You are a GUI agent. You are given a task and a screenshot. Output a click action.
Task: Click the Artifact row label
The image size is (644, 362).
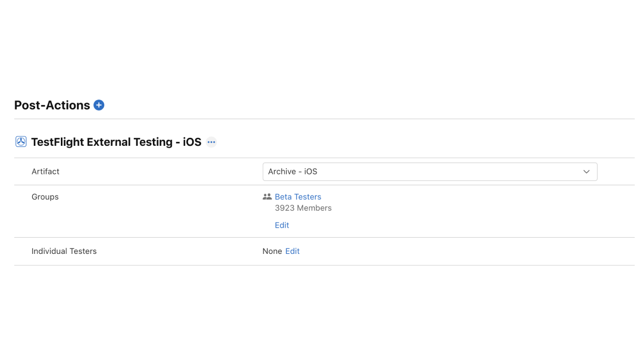click(x=45, y=171)
